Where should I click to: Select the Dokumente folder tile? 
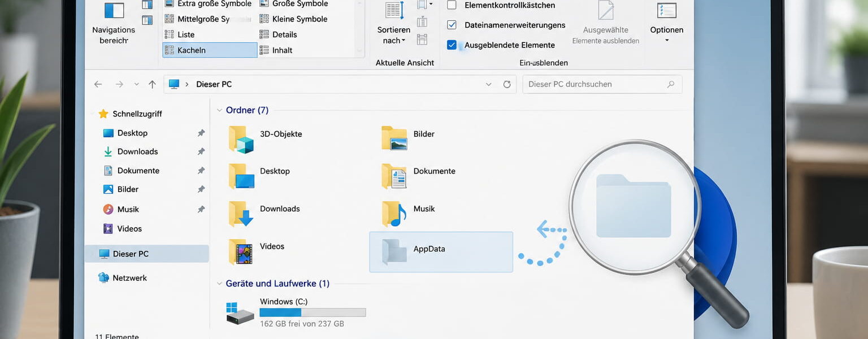coord(419,175)
